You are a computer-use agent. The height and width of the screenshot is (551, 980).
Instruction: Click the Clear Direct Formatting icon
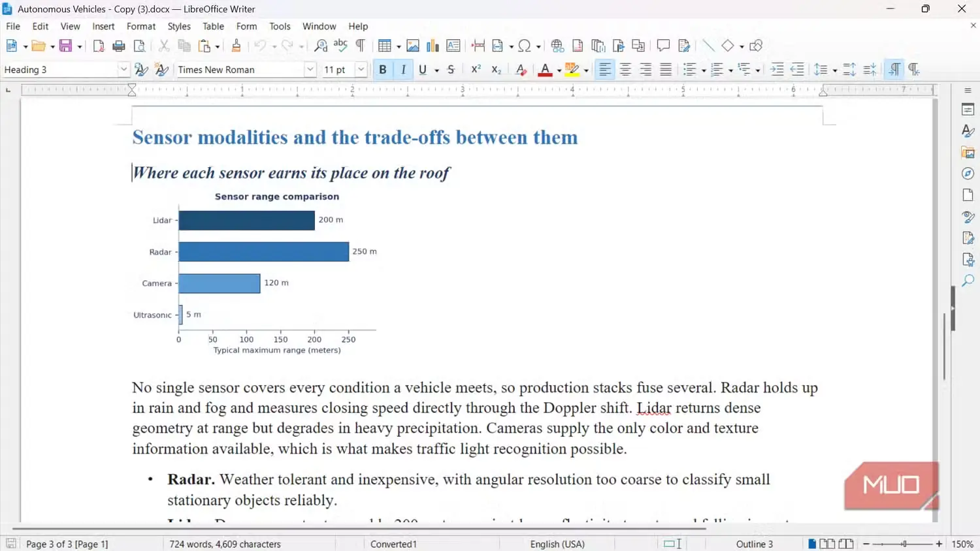coord(521,70)
